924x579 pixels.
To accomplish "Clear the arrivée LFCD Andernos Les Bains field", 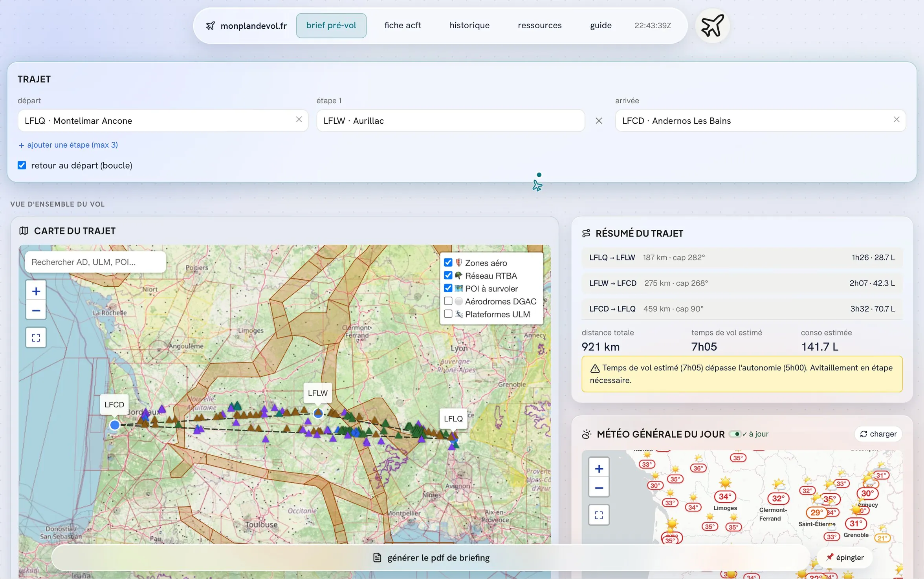I will tap(896, 119).
